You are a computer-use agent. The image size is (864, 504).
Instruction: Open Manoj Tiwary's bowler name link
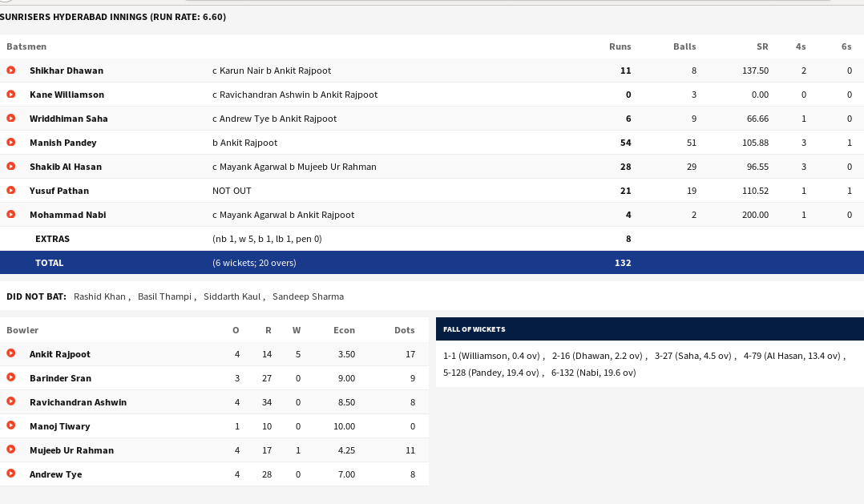59,426
